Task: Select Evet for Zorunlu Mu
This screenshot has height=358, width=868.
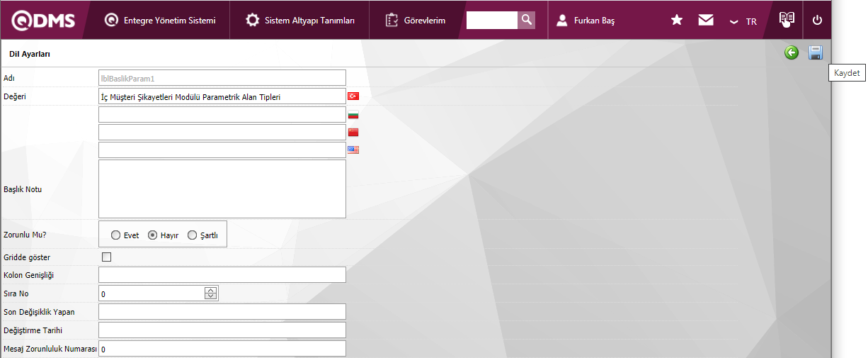Action: point(116,235)
